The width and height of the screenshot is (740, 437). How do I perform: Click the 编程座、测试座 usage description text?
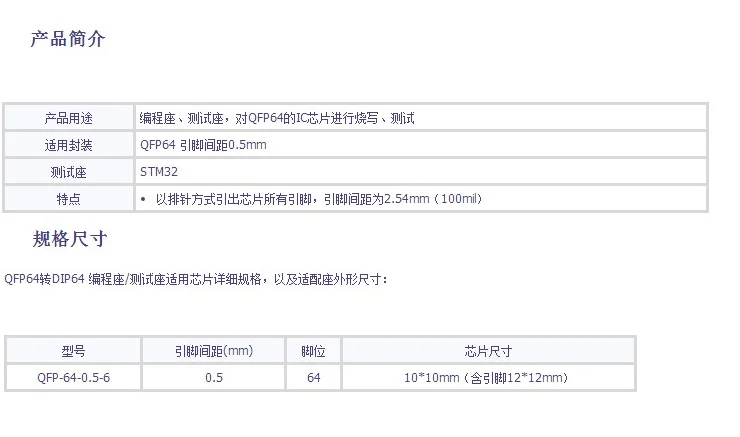pyautogui.click(x=277, y=118)
